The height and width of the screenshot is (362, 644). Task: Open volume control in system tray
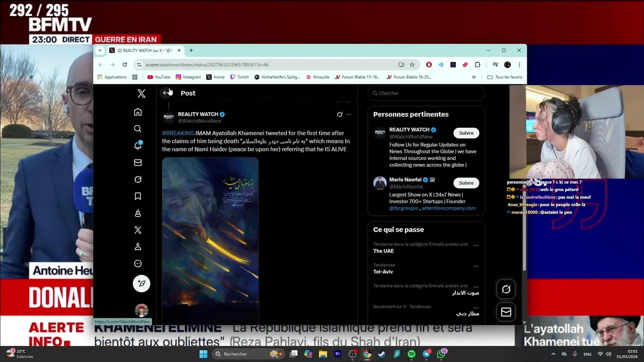click(x=609, y=354)
